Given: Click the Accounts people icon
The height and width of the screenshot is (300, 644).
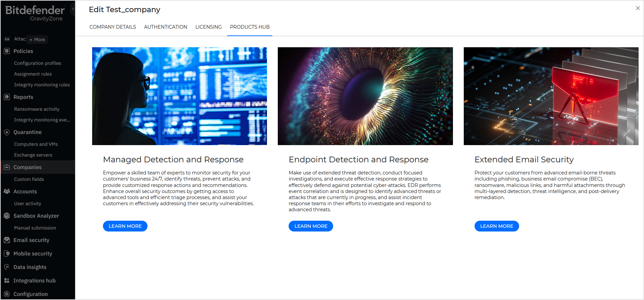Looking at the screenshot, I should tap(7, 191).
